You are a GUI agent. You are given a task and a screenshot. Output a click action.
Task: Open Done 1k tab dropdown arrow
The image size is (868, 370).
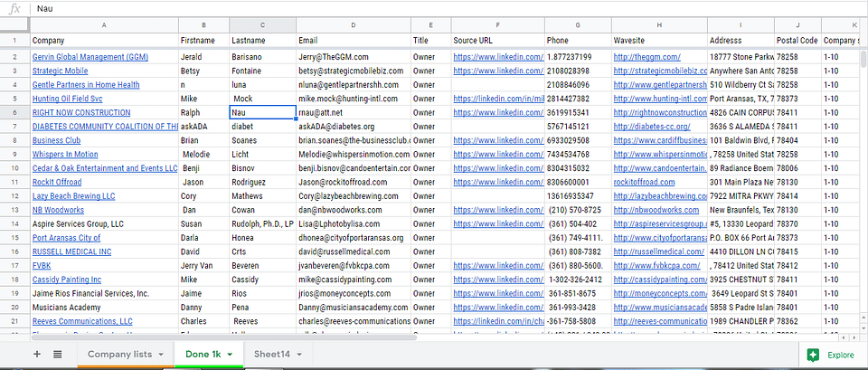(230, 355)
